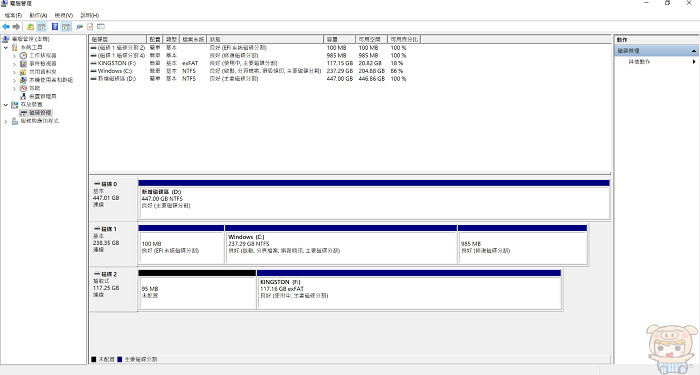
Task: Click the blue 主要磁碟分割 legend swatch
Action: (120, 359)
